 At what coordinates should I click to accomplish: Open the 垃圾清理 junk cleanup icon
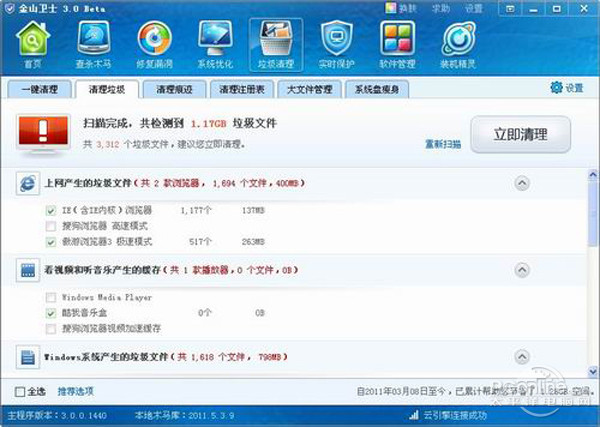(x=276, y=45)
